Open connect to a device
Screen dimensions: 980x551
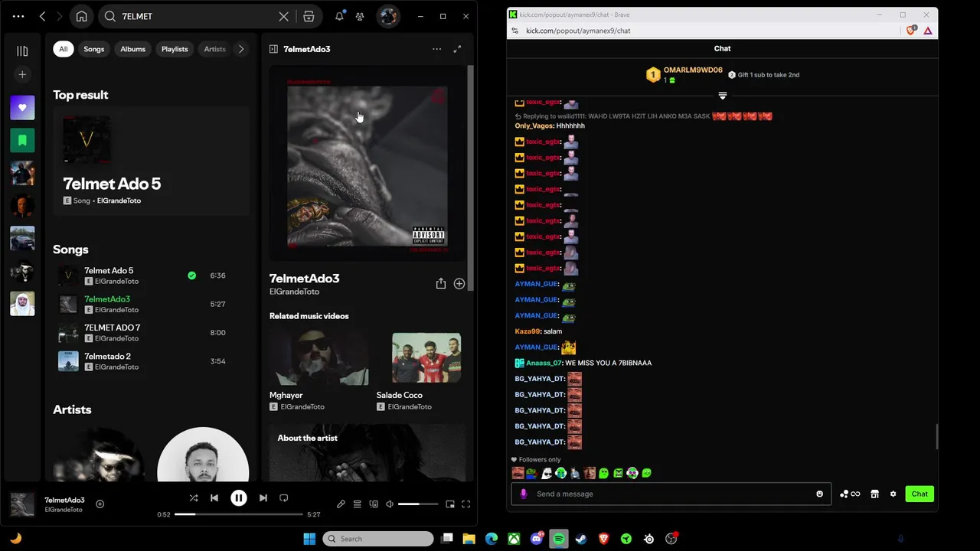click(x=374, y=504)
